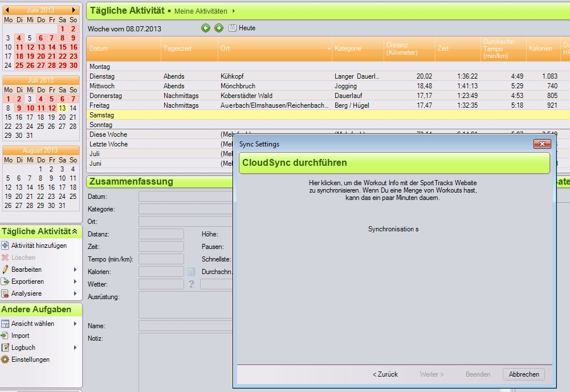The width and height of the screenshot is (570, 392).
Task: Select July 13 in the calendar
Action: 63,108
